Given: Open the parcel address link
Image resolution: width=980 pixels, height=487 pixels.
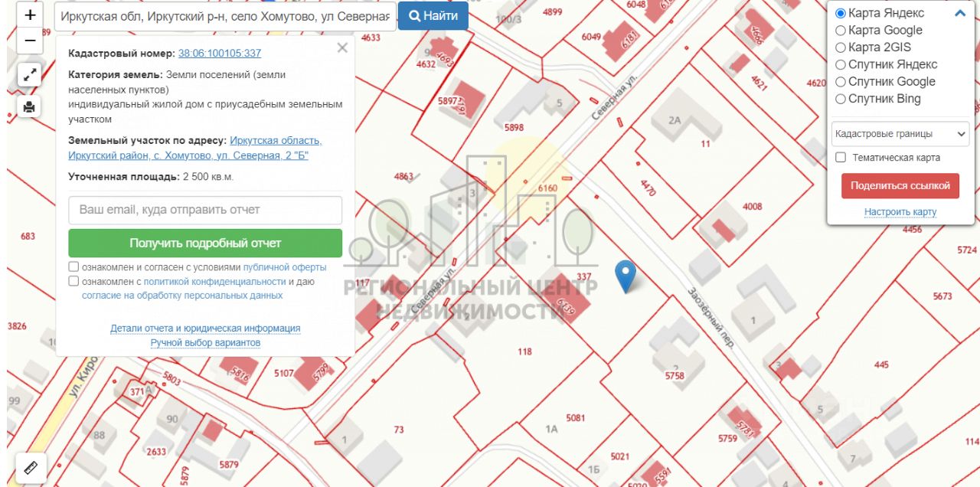Looking at the screenshot, I should click(195, 149).
